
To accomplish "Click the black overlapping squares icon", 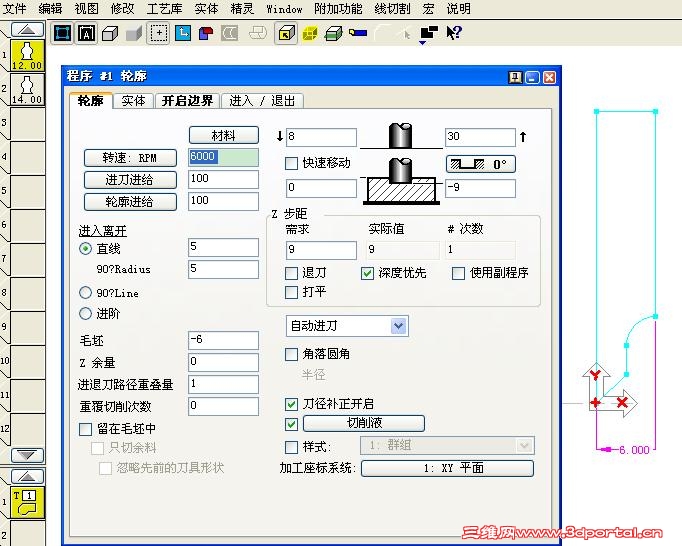I will pyautogui.click(x=429, y=32).
